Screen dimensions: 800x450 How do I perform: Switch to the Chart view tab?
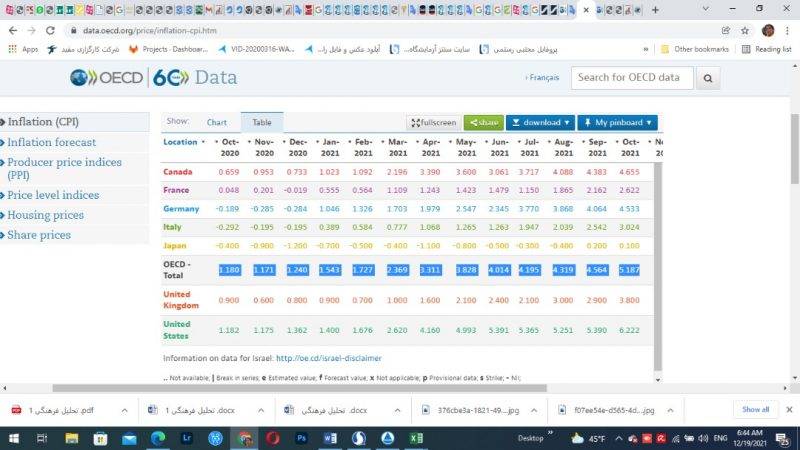coord(217,122)
